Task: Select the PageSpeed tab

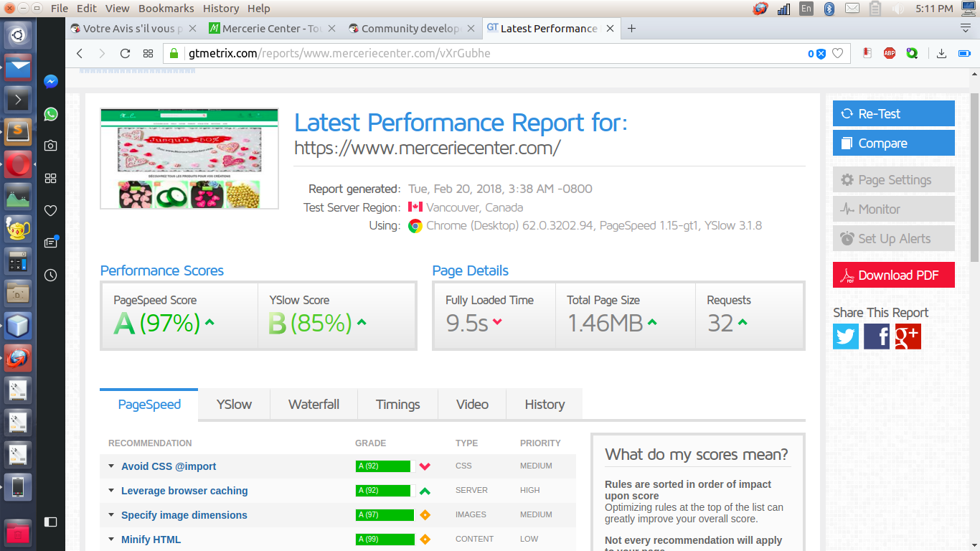Action: coord(149,405)
